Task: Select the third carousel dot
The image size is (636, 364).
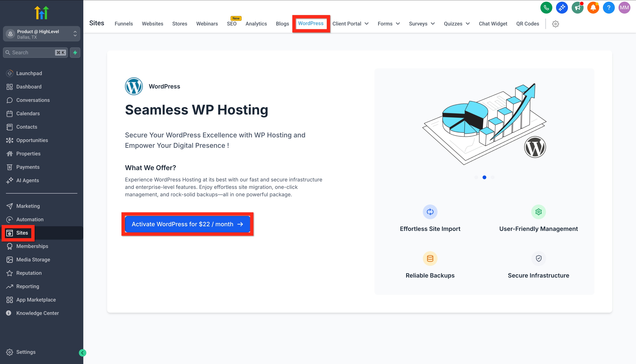Action: (x=492, y=177)
